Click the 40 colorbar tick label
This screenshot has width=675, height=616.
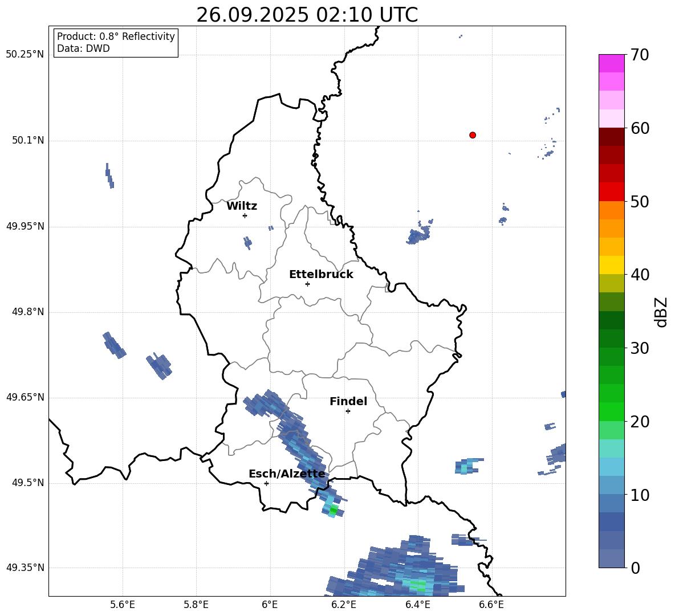[x=639, y=275]
